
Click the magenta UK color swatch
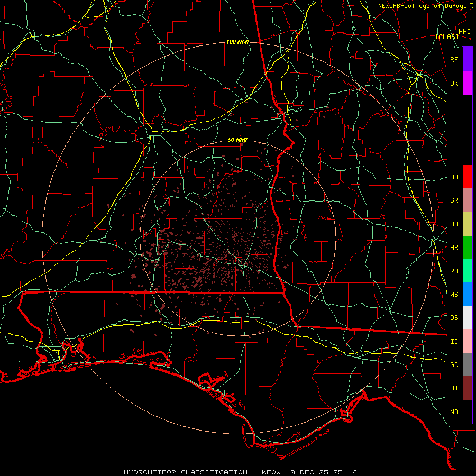coord(467,83)
